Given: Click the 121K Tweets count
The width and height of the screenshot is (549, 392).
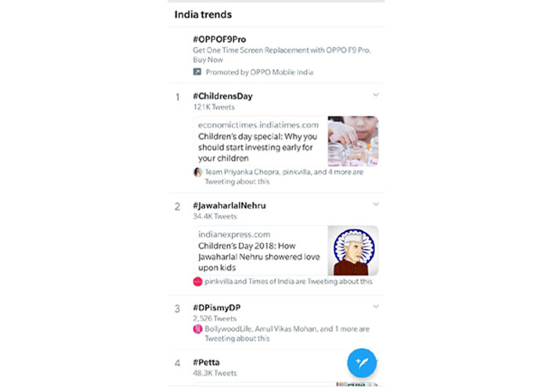Looking at the screenshot, I should [214, 107].
